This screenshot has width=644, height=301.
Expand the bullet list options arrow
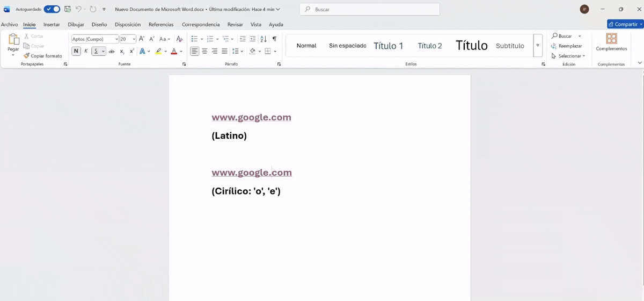click(202, 39)
